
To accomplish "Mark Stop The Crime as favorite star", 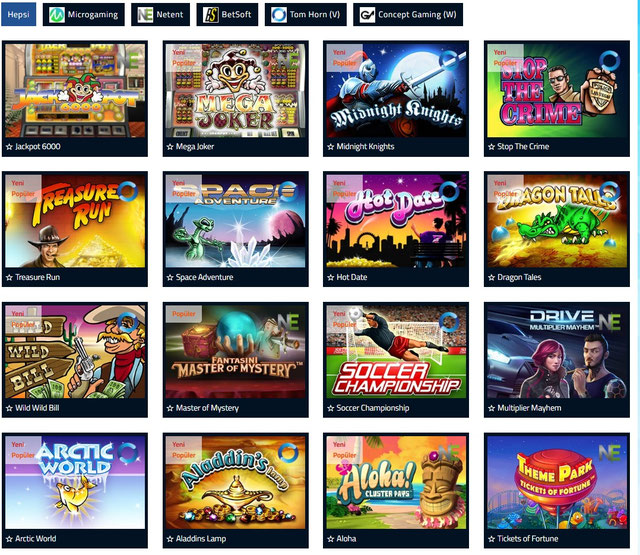I will pos(491,147).
